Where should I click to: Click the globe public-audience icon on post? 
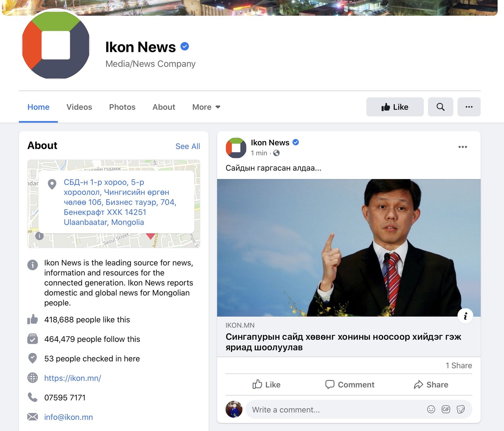click(x=276, y=153)
